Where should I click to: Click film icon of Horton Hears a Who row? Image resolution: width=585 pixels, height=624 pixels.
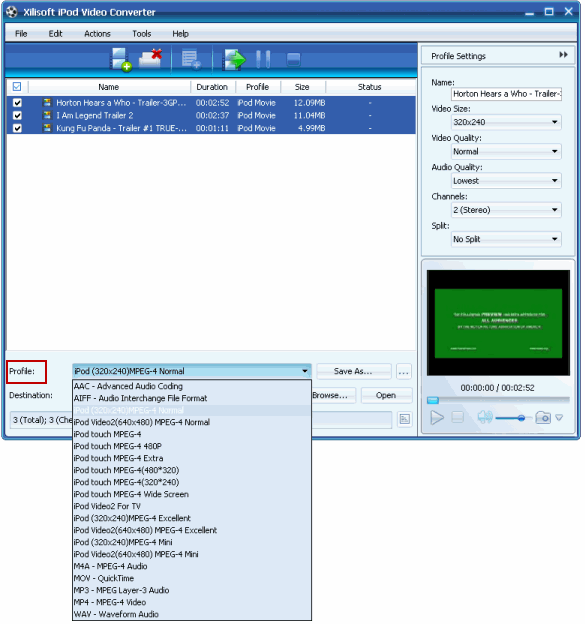click(x=47, y=102)
